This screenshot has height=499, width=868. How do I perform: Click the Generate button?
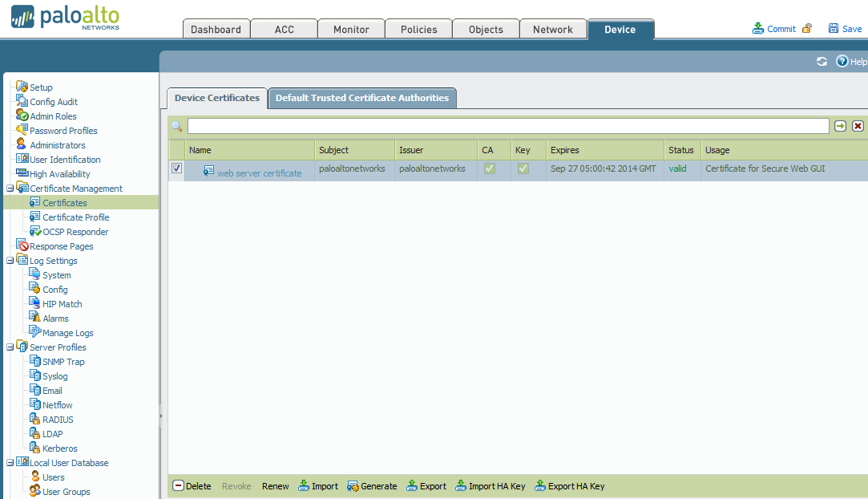point(372,486)
